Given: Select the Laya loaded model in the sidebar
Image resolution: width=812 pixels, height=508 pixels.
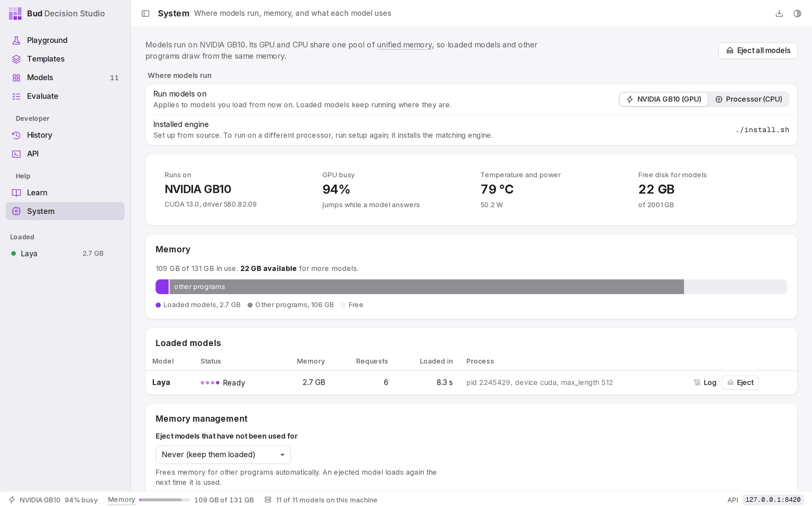Looking at the screenshot, I should (57, 254).
